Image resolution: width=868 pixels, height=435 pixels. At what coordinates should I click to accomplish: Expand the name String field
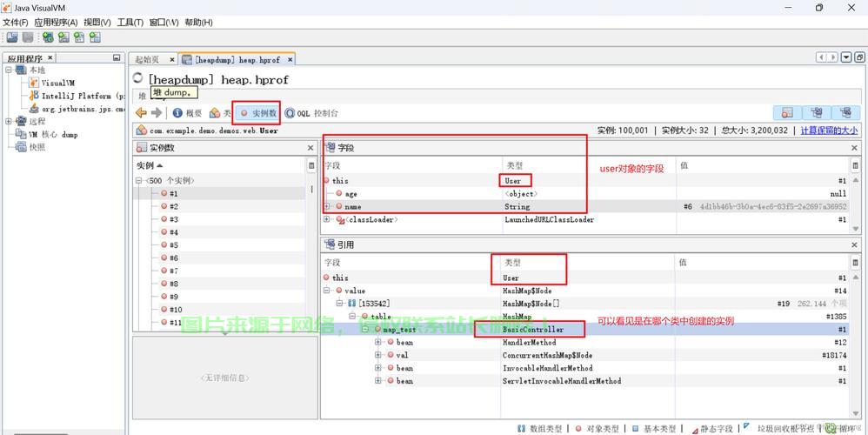327,206
